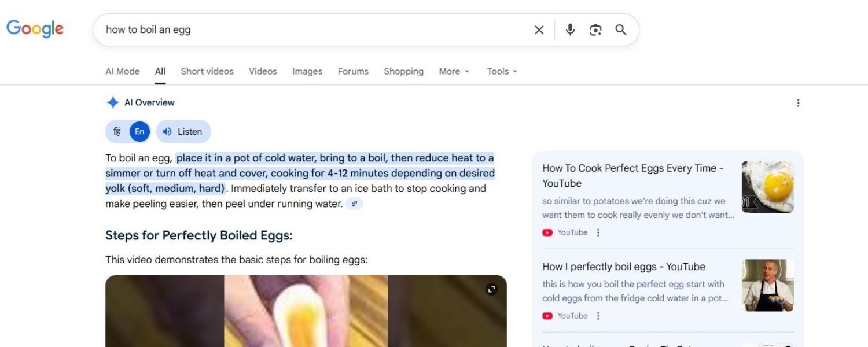Clear the search query with the X button

click(539, 29)
